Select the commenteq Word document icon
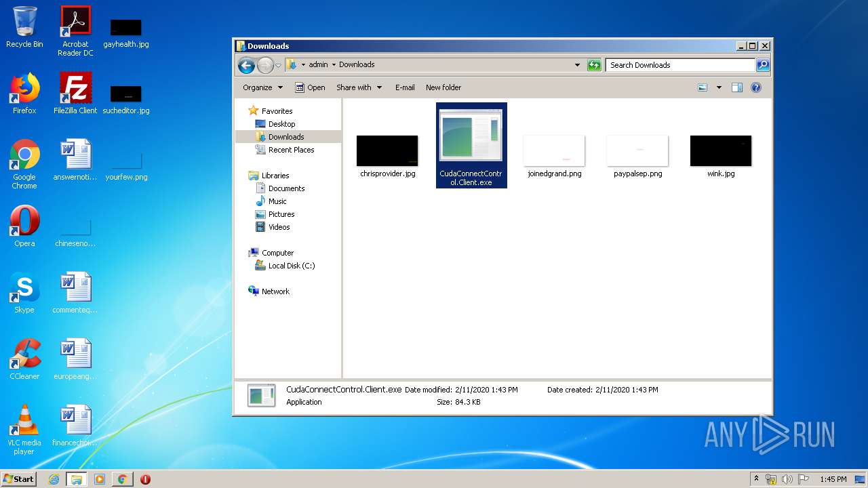The image size is (868, 488). coord(75,293)
